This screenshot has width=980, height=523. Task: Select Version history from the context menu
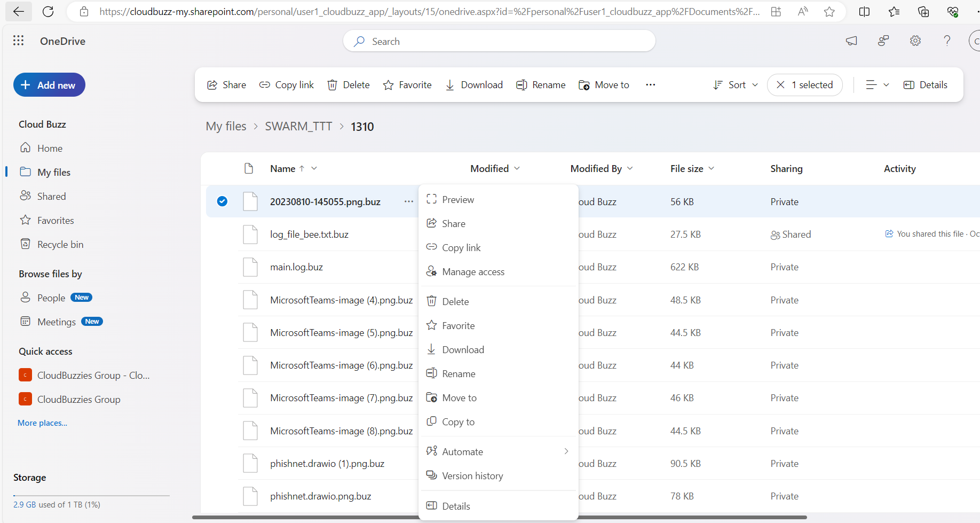[472, 475]
